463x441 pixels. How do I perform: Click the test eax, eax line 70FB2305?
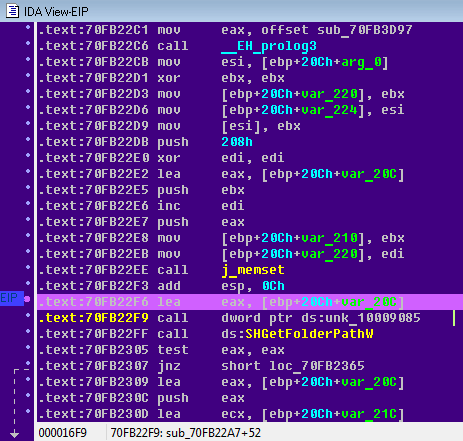250,350
